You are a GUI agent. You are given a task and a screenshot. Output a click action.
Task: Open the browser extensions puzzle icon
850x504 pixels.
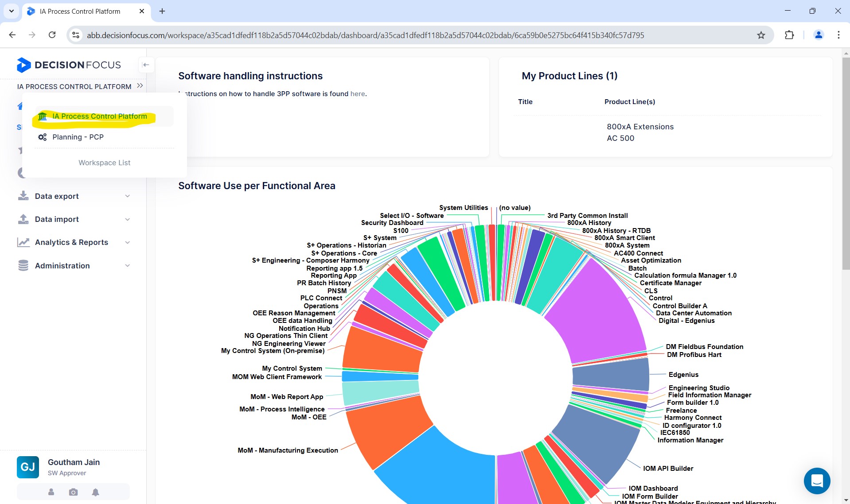[x=789, y=35]
